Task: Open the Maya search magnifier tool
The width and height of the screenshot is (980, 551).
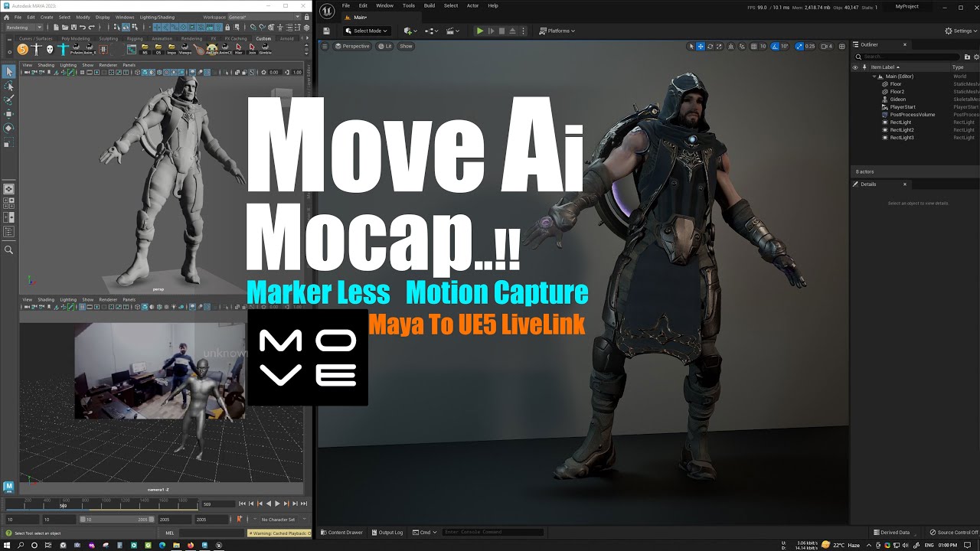Action: pyautogui.click(x=9, y=249)
